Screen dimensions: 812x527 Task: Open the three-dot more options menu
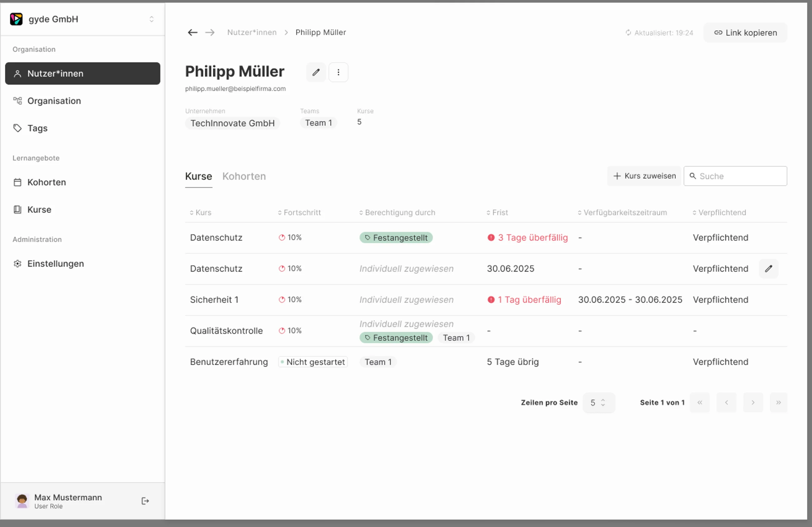[x=338, y=72]
